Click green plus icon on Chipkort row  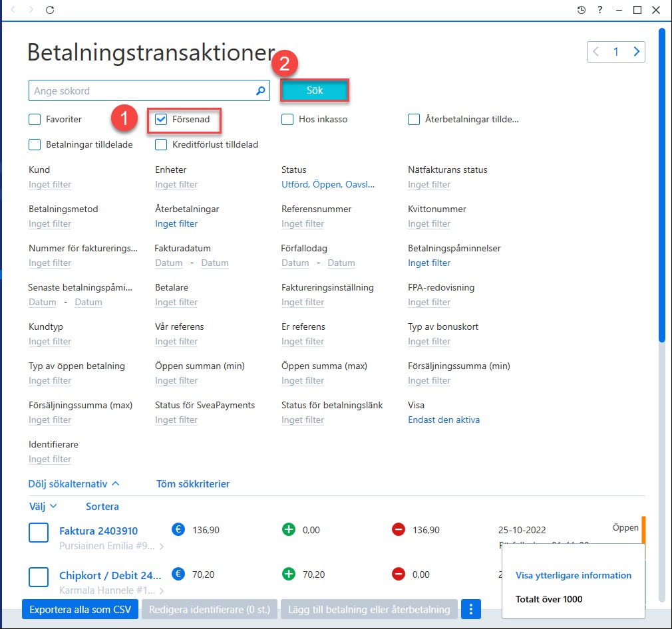(289, 574)
